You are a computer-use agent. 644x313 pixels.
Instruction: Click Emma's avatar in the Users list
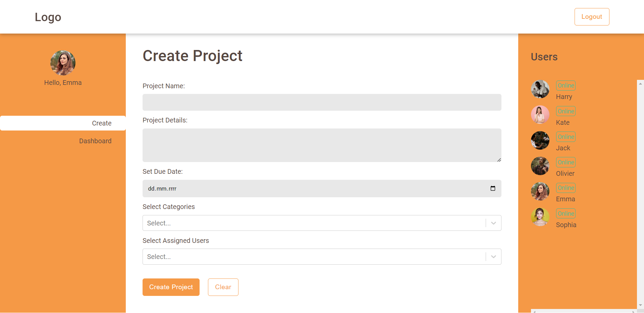click(x=540, y=192)
